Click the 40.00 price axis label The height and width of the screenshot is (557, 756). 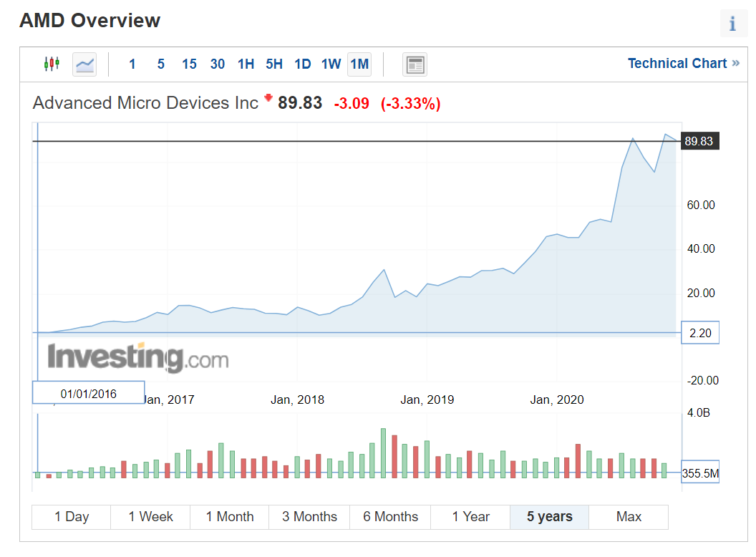click(x=701, y=249)
